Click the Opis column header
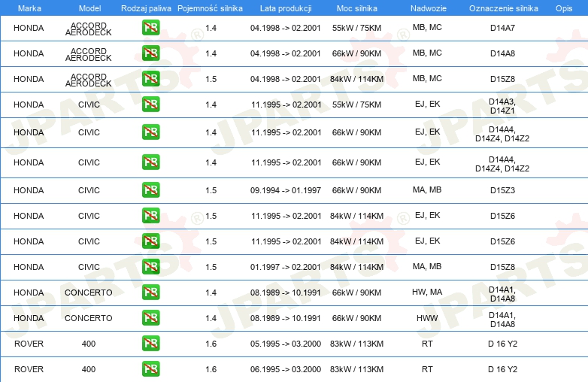The image size is (588, 382). [564, 8]
